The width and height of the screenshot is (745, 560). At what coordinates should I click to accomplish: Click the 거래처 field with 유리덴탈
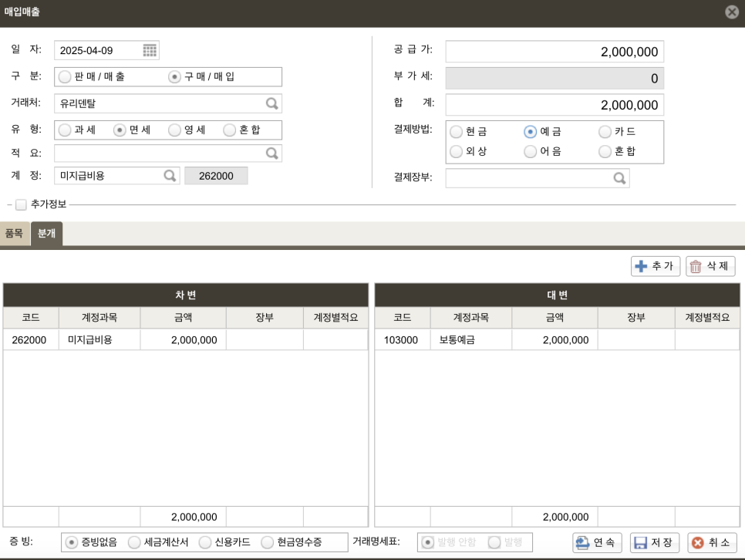point(168,103)
